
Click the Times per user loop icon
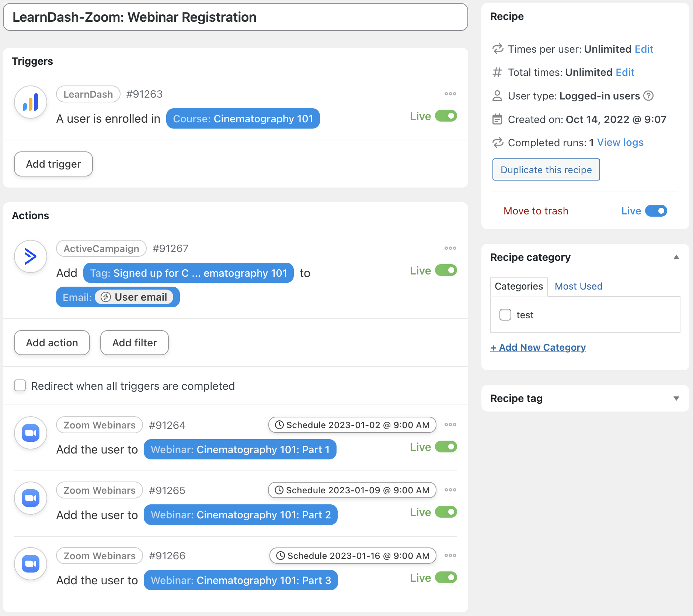click(498, 49)
